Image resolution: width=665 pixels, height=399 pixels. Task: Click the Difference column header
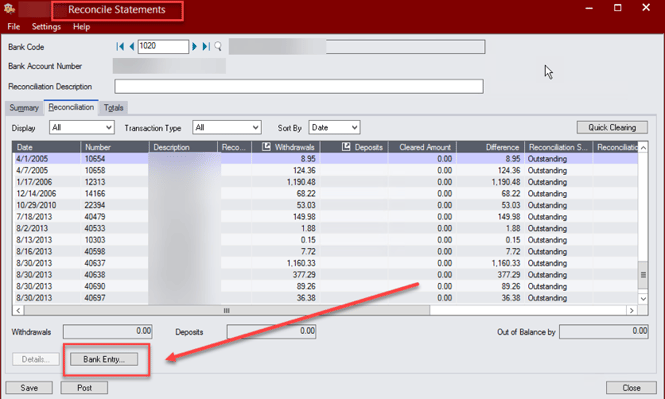pos(491,147)
